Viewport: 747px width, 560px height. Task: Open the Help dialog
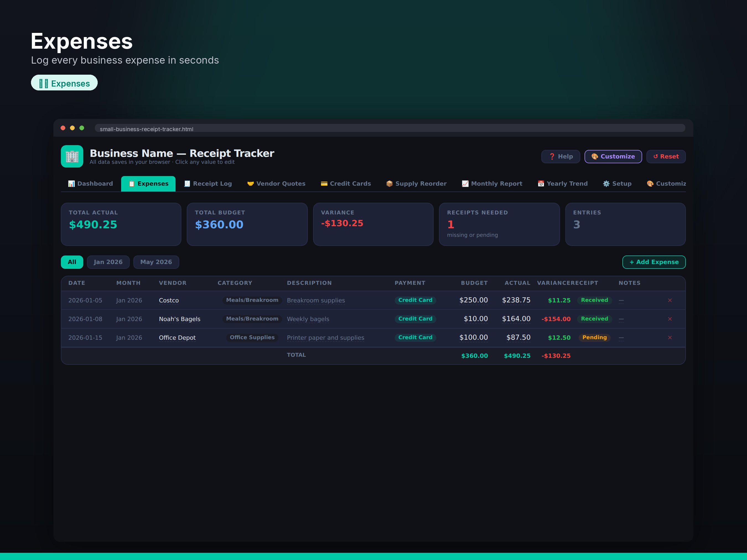(561, 157)
